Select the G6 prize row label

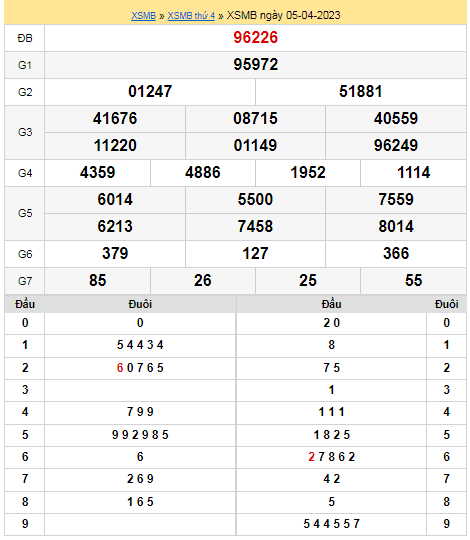point(25,254)
